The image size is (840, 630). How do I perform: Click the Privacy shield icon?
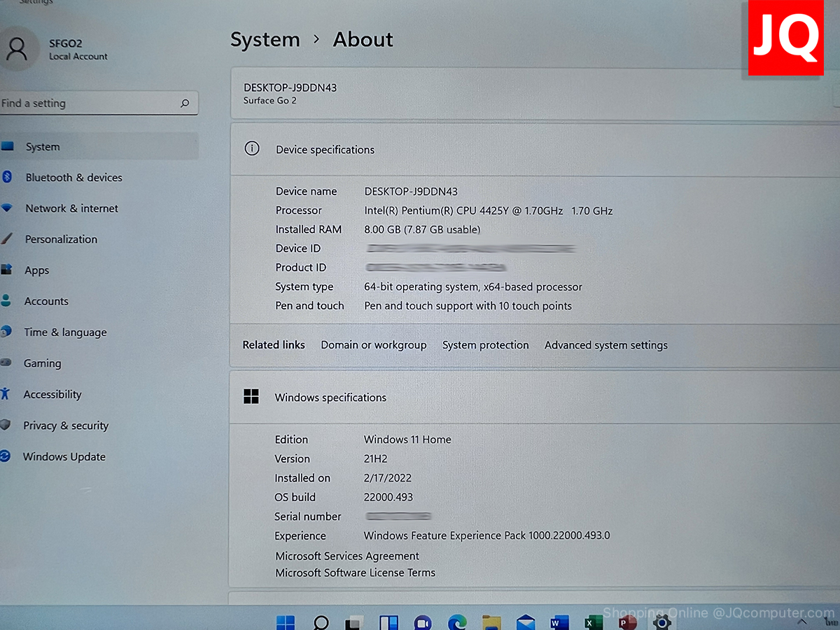(x=6, y=425)
